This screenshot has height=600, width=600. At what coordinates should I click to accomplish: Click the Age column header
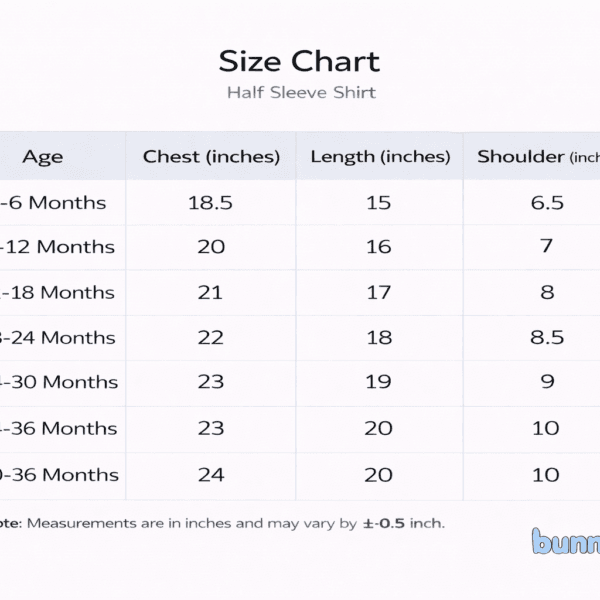[43, 157]
